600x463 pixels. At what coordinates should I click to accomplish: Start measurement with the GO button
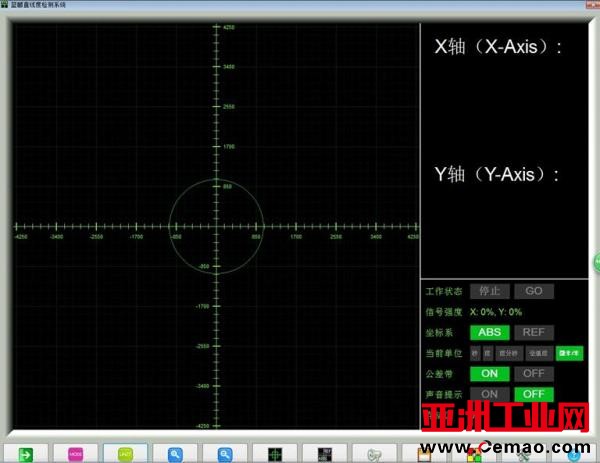click(x=534, y=291)
